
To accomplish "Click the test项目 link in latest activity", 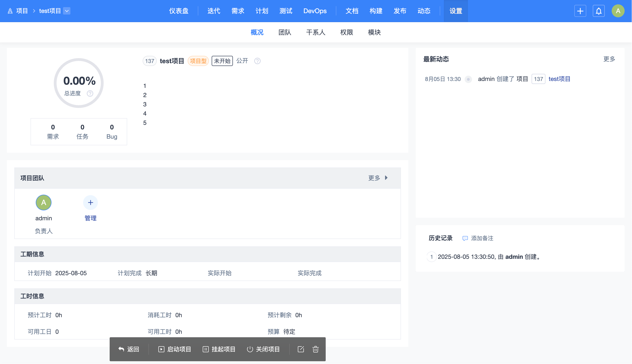I will coord(559,79).
